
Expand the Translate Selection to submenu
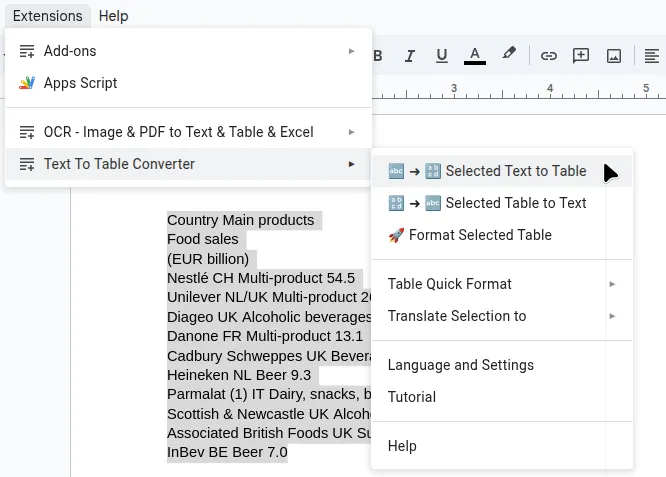[x=612, y=316]
